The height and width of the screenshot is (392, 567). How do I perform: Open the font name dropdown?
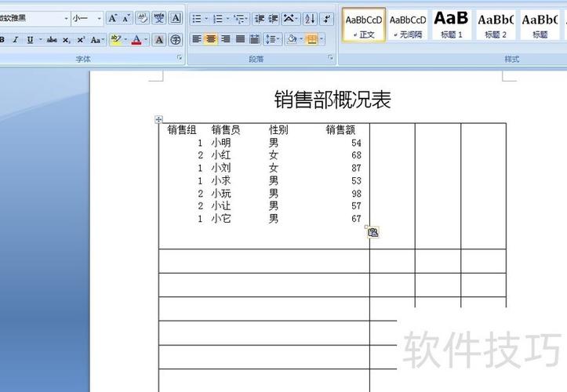[66, 18]
